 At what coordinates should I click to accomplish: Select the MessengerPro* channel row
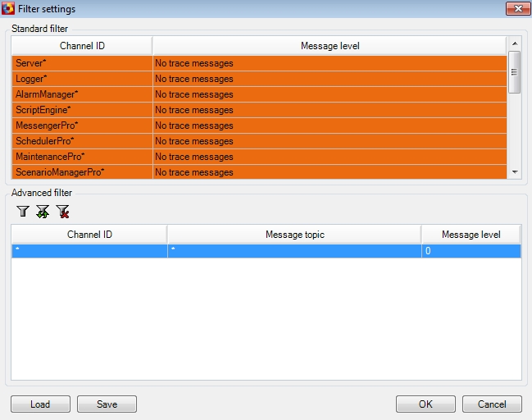pyautogui.click(x=259, y=126)
